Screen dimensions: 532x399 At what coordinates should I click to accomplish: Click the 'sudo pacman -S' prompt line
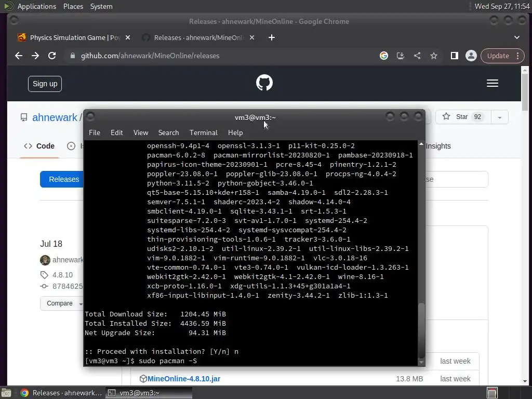(x=141, y=361)
